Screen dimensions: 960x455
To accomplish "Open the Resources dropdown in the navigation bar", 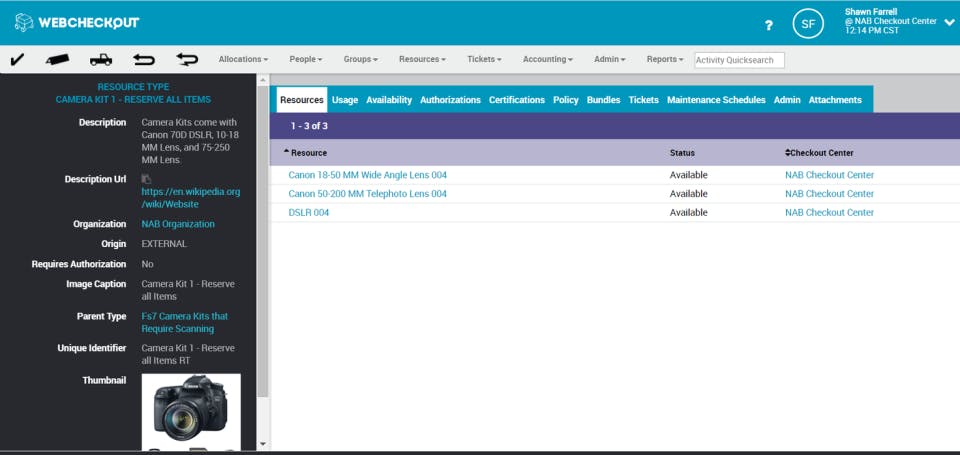I will [422, 59].
